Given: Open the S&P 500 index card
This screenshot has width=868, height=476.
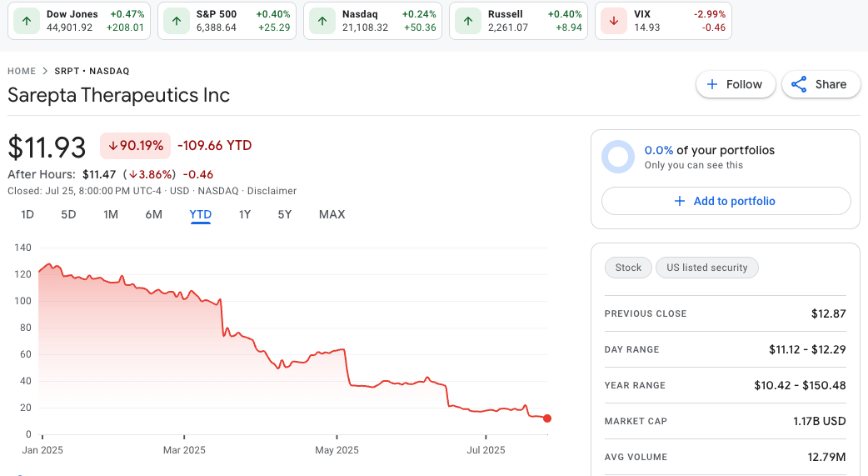Looking at the screenshot, I should pyautogui.click(x=227, y=21).
